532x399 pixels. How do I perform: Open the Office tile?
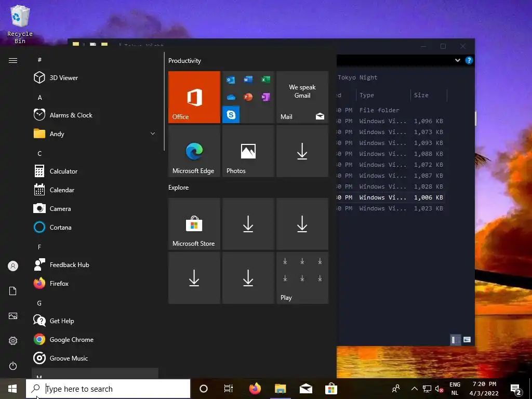tap(194, 97)
